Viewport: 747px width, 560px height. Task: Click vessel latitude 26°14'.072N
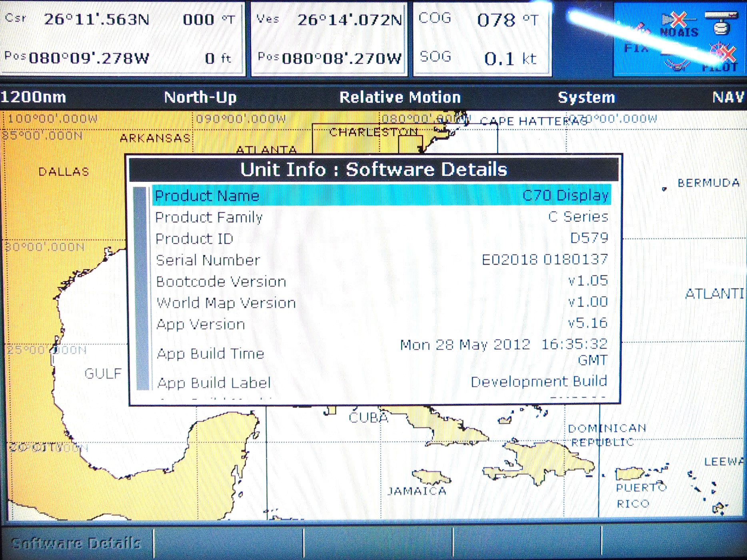(x=350, y=20)
